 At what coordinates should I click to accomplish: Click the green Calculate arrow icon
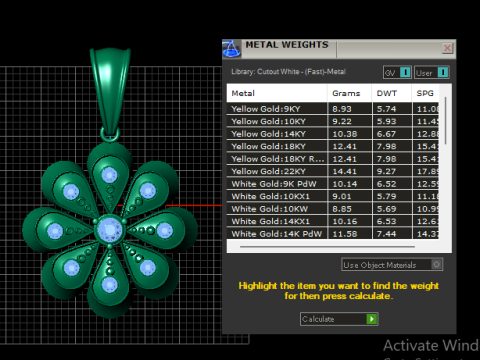pyautogui.click(x=371, y=319)
